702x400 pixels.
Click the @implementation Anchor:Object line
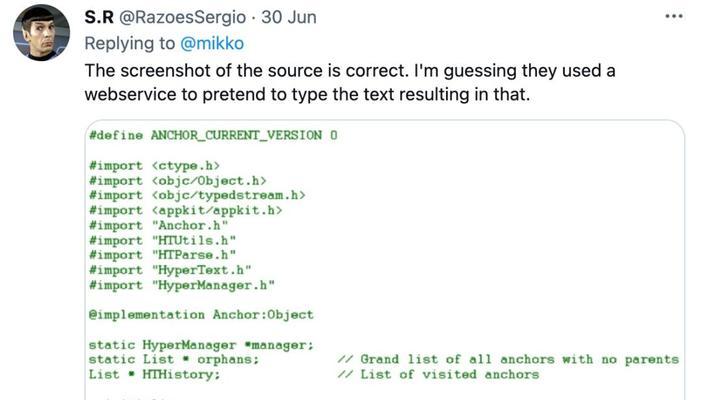click(x=201, y=315)
